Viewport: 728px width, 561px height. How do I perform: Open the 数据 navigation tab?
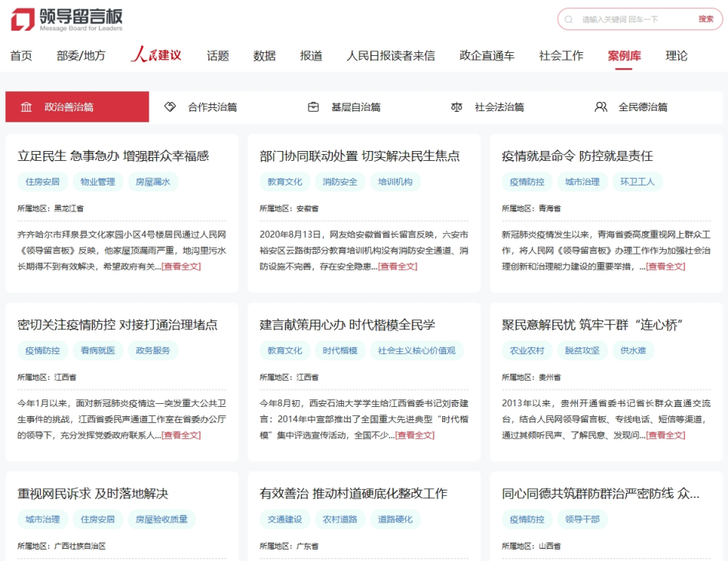click(x=264, y=55)
